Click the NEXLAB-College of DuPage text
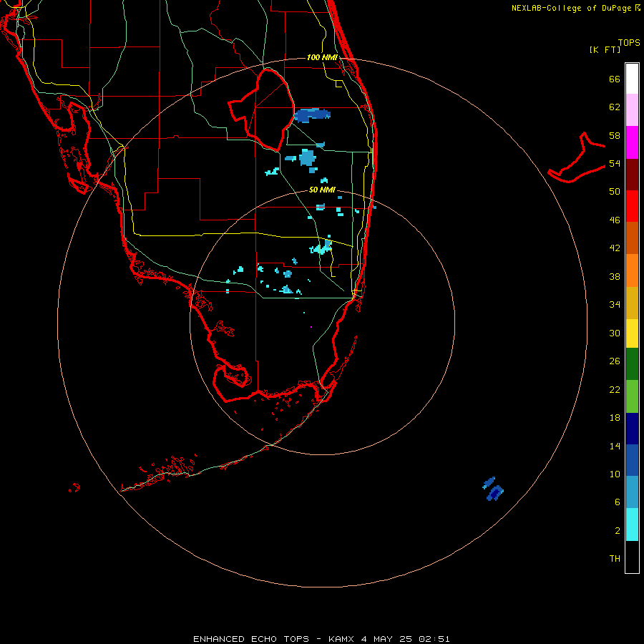 point(571,8)
